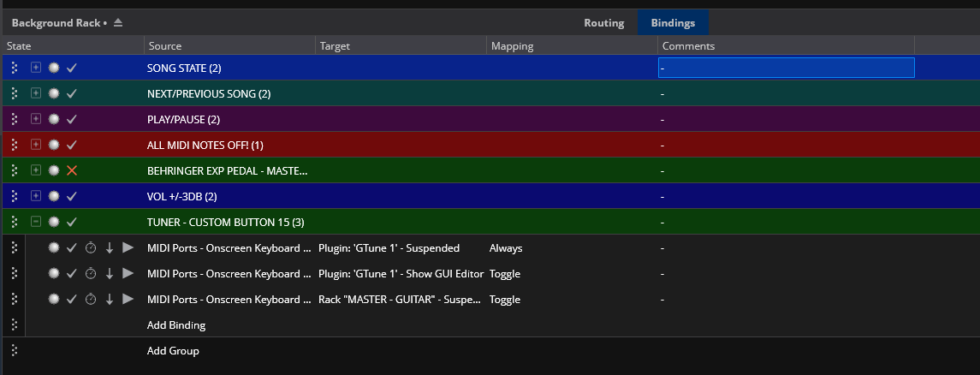The image size is (980, 375).
Task: Enable the BEHRINGER EXP PEDAL group via red X
Action: click(72, 170)
